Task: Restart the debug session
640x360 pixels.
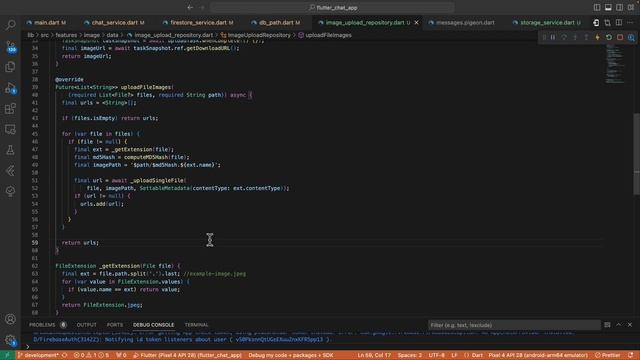Action: (x=609, y=37)
